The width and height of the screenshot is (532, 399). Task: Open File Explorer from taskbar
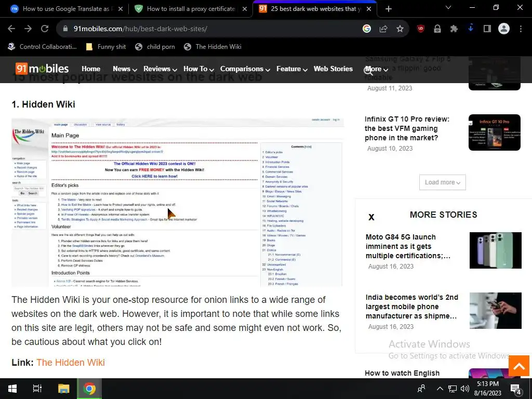(x=63, y=389)
